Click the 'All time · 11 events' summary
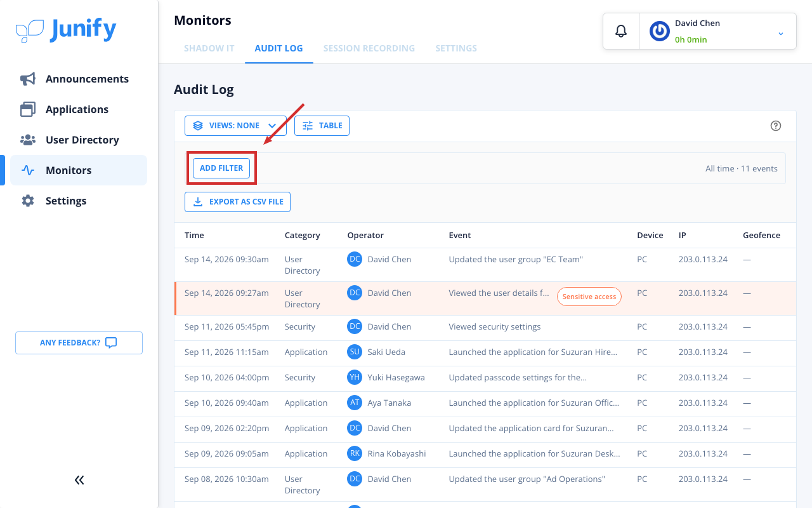Screen dimensions: 812x508 pyautogui.click(x=742, y=169)
